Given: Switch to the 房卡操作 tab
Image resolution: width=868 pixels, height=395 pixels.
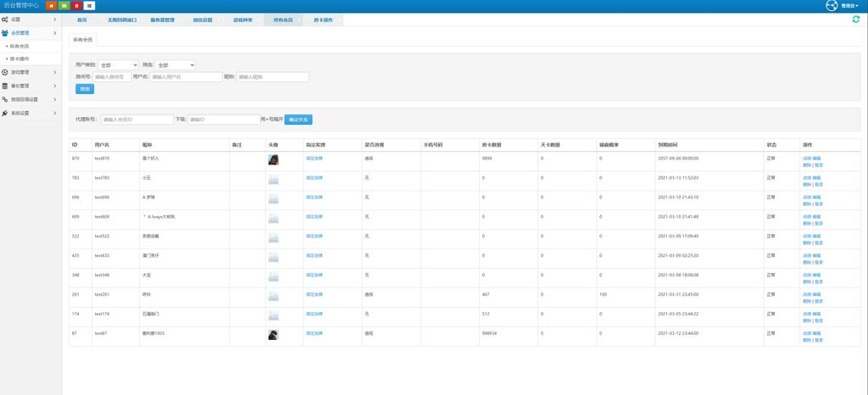Looking at the screenshot, I should click(323, 19).
